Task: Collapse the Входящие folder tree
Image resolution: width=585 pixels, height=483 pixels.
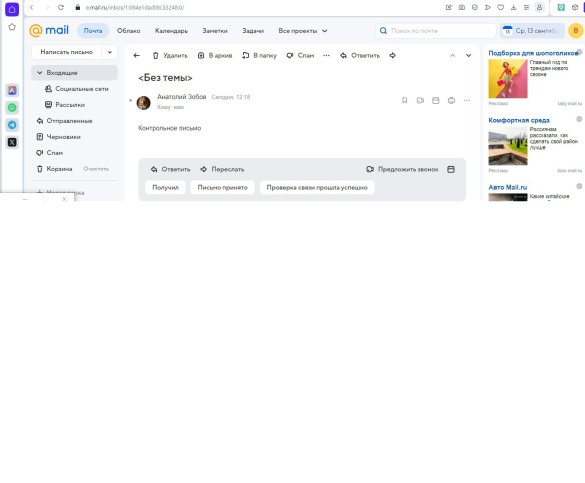Action: tap(40, 73)
